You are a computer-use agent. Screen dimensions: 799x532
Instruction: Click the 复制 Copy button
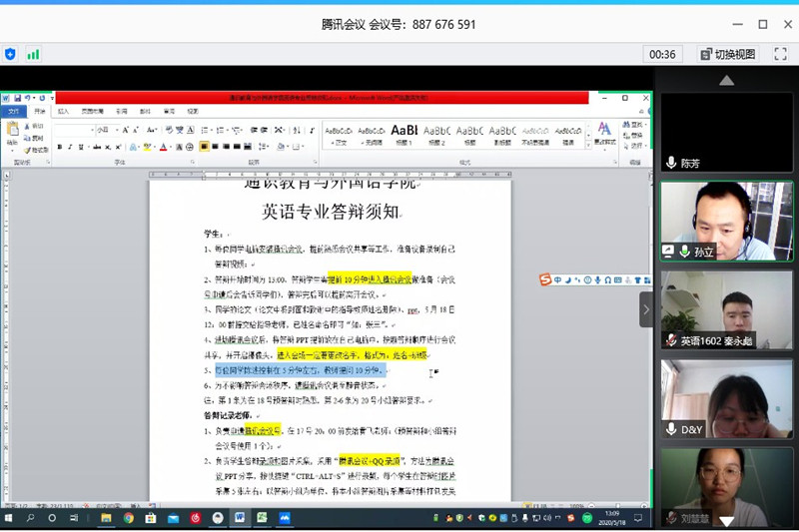34,138
